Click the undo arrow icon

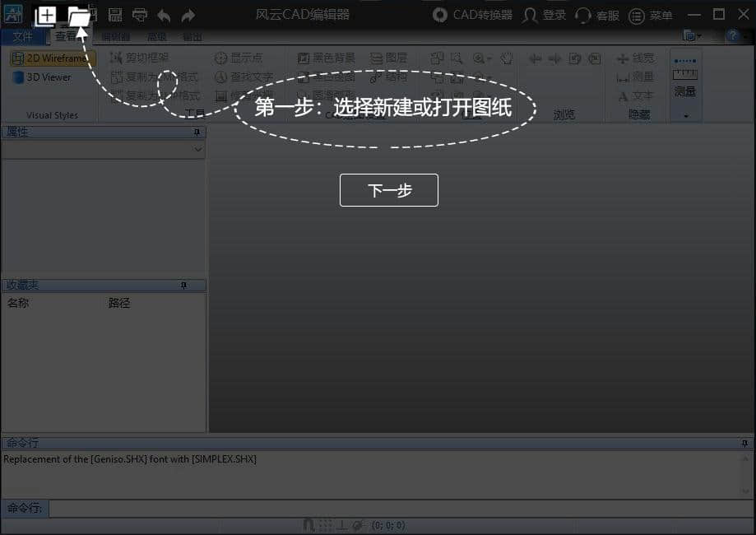[164, 16]
